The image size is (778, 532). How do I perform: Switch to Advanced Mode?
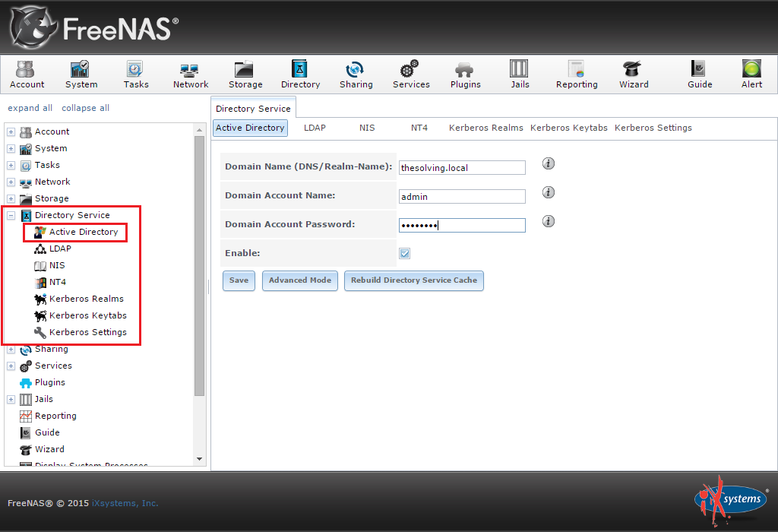pos(299,280)
